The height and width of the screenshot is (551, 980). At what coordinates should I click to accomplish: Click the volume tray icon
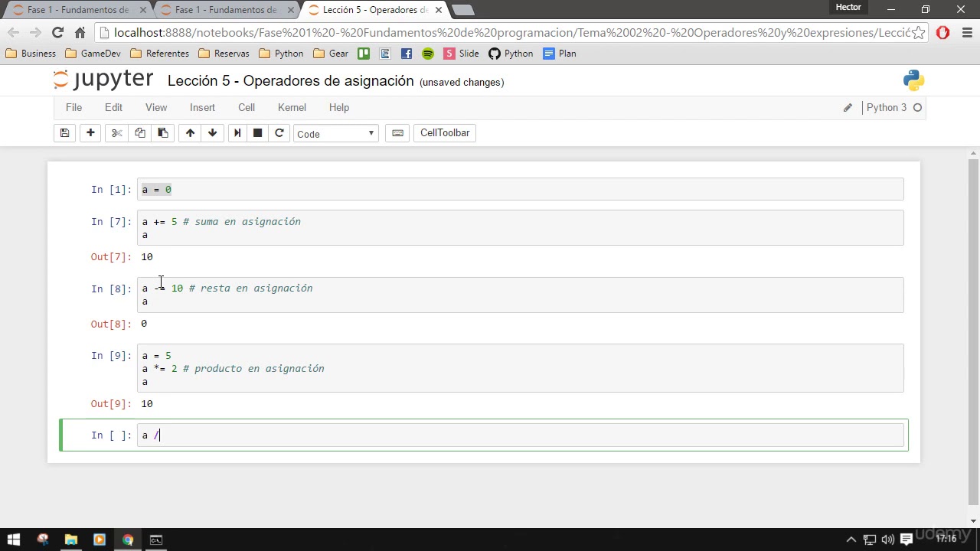click(888, 540)
